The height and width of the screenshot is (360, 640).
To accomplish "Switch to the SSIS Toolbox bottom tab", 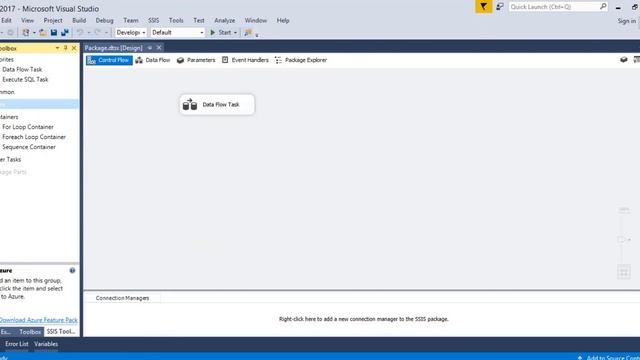I will (x=61, y=332).
